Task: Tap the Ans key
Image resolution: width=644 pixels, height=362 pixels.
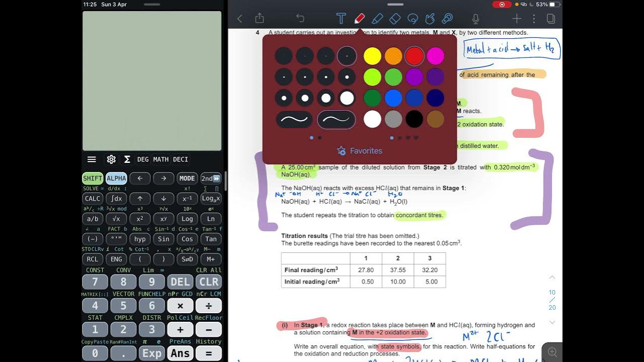Action: coord(180,353)
